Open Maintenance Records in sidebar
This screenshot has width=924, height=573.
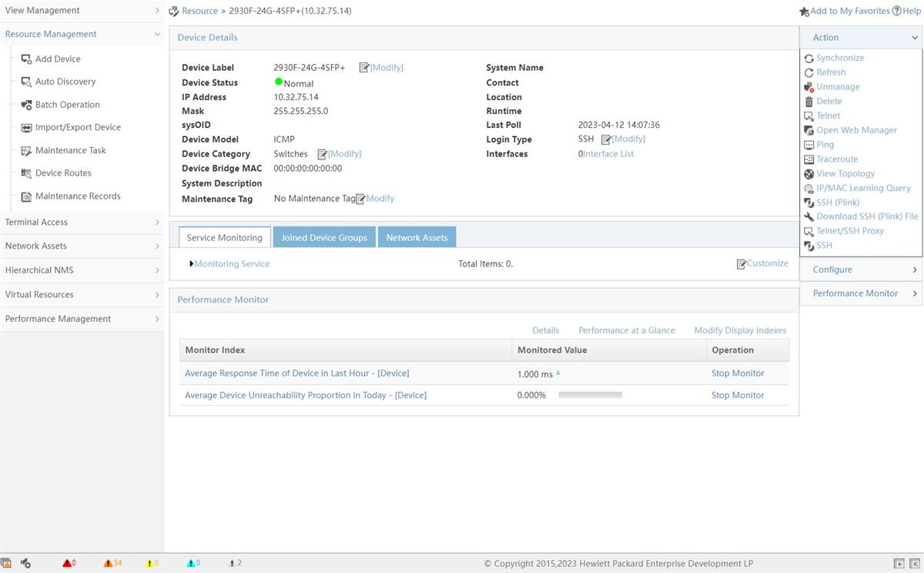pyautogui.click(x=77, y=196)
